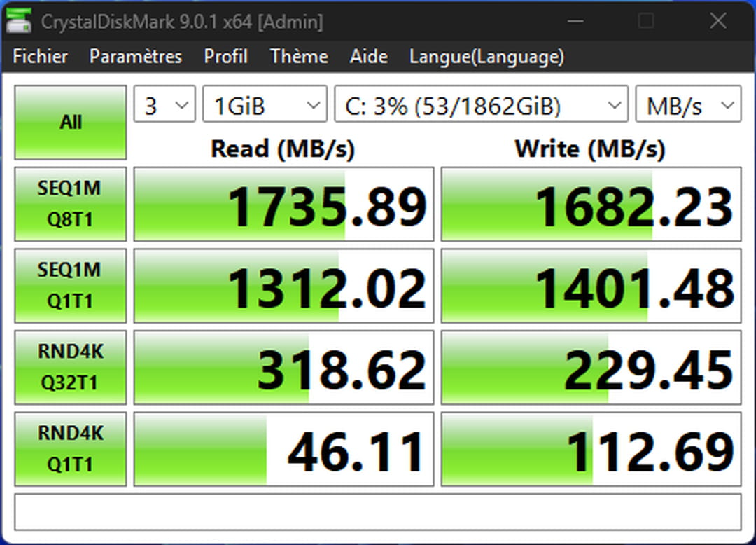
Task: Click the 1735.89 read result
Action: click(x=283, y=204)
